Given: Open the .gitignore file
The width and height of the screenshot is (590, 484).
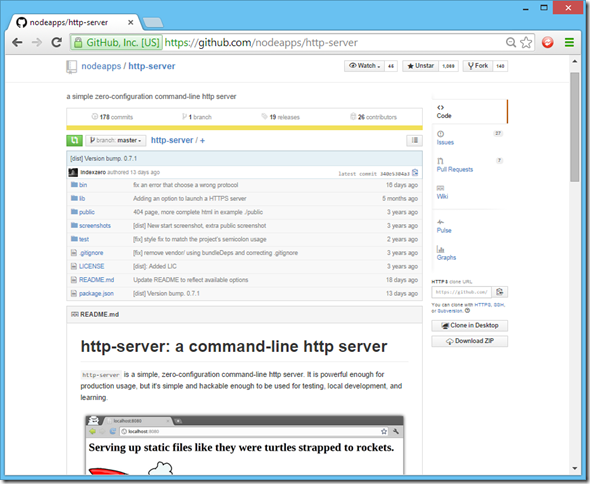Looking at the screenshot, I should tap(91, 253).
